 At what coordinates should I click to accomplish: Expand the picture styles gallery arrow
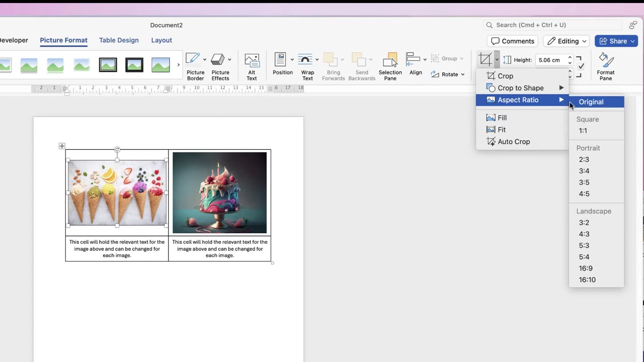[179, 65]
